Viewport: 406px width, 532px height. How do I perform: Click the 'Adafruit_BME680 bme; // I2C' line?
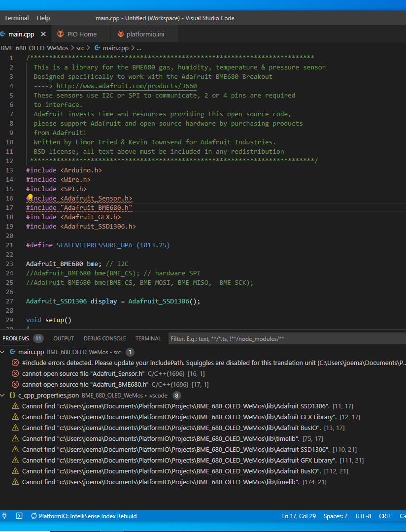77,264
